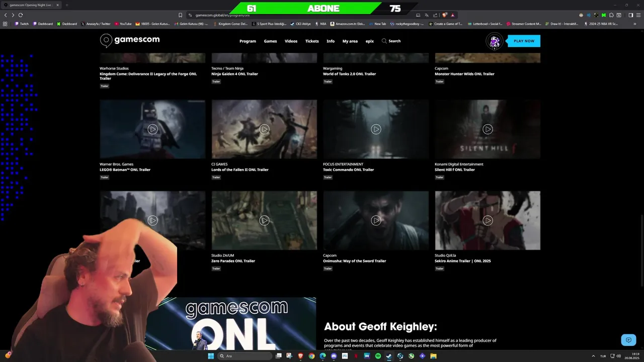The width and height of the screenshot is (644, 362).
Task: Reload the page with the refresh icon
Action: click(x=21, y=15)
